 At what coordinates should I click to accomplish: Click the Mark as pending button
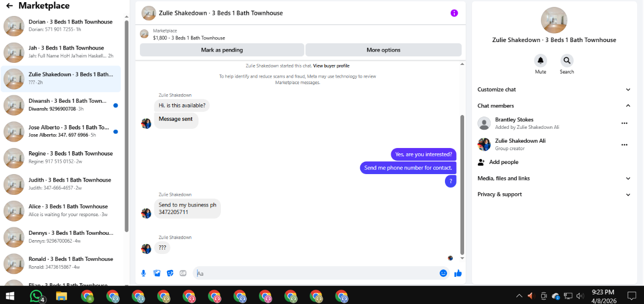222,50
